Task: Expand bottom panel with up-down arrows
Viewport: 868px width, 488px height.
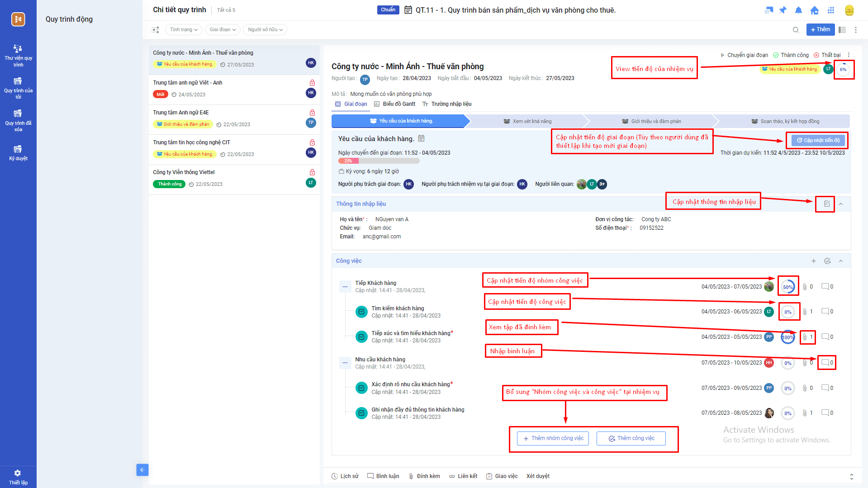Action: [852, 477]
